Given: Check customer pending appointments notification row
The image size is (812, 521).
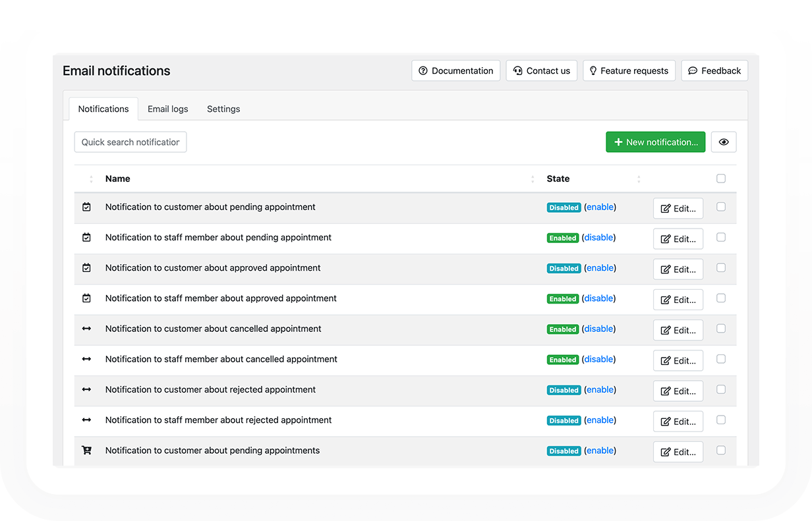Looking at the screenshot, I should coord(721,450).
